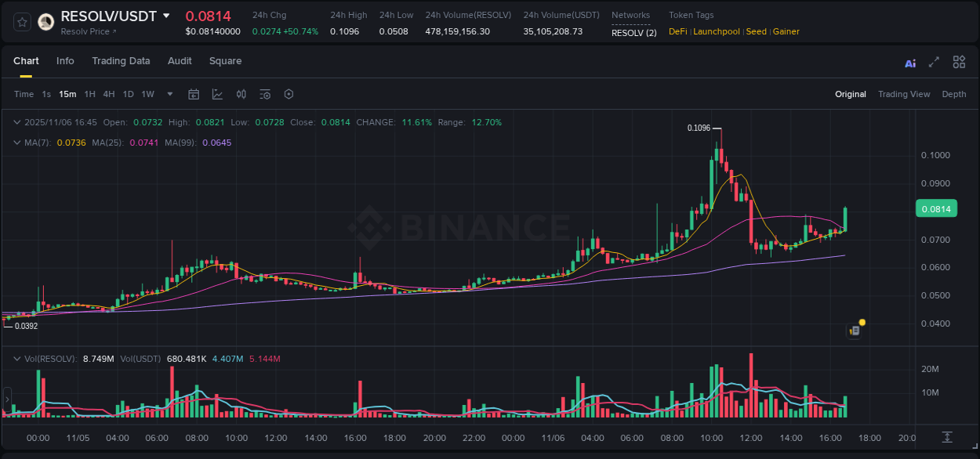Open the extra time interval dropdown arrow
Viewport: 980px width, 459px height.
tap(169, 94)
